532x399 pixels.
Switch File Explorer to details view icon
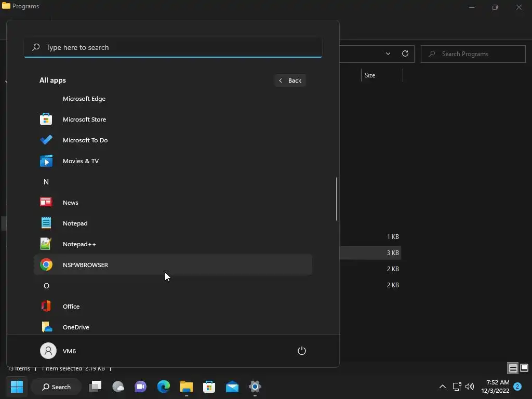coord(513,368)
